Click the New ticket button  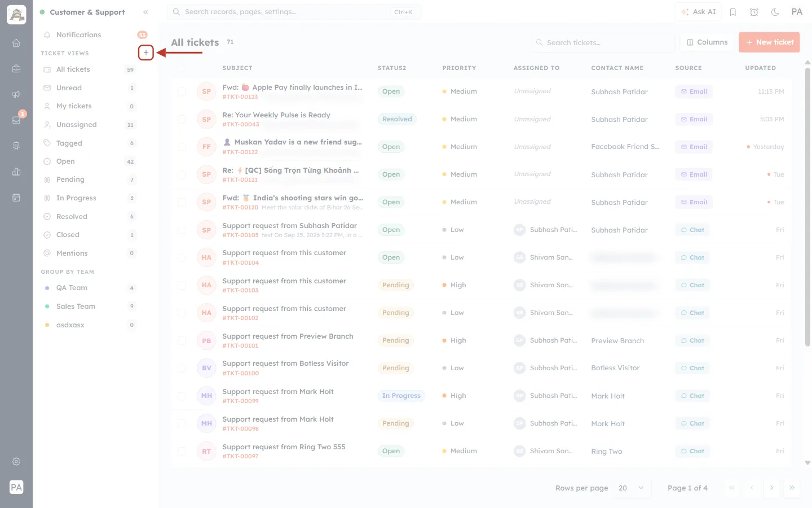coord(769,42)
